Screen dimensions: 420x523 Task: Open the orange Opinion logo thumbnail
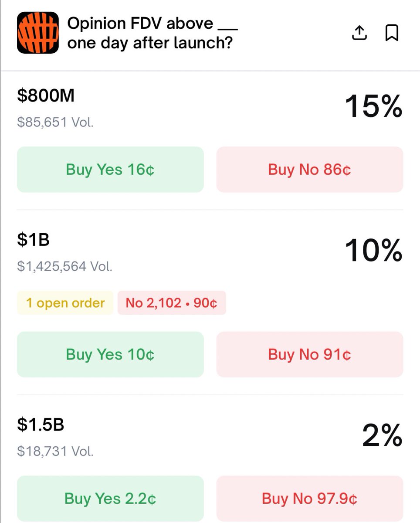(x=38, y=33)
